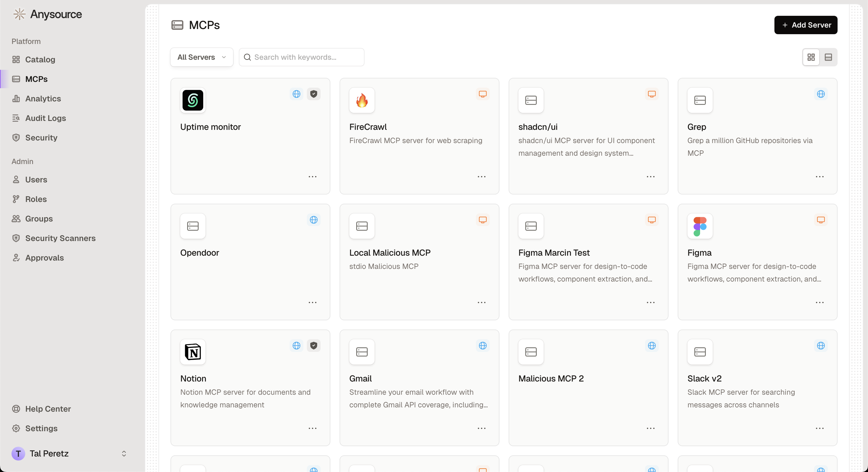Open Analytics in the sidebar

tap(43, 99)
